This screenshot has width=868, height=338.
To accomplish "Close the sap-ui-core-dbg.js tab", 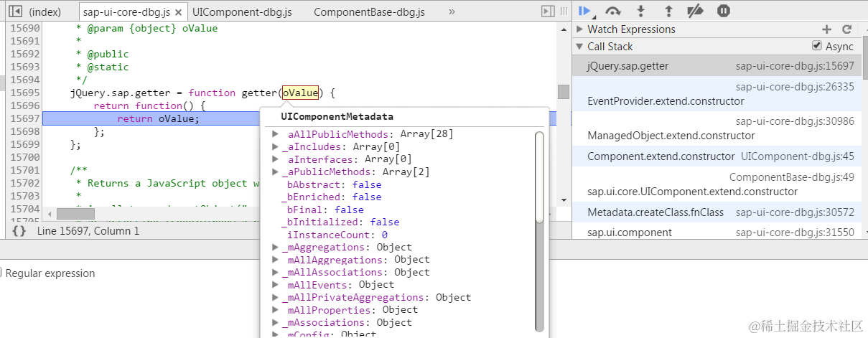I will click(x=179, y=12).
